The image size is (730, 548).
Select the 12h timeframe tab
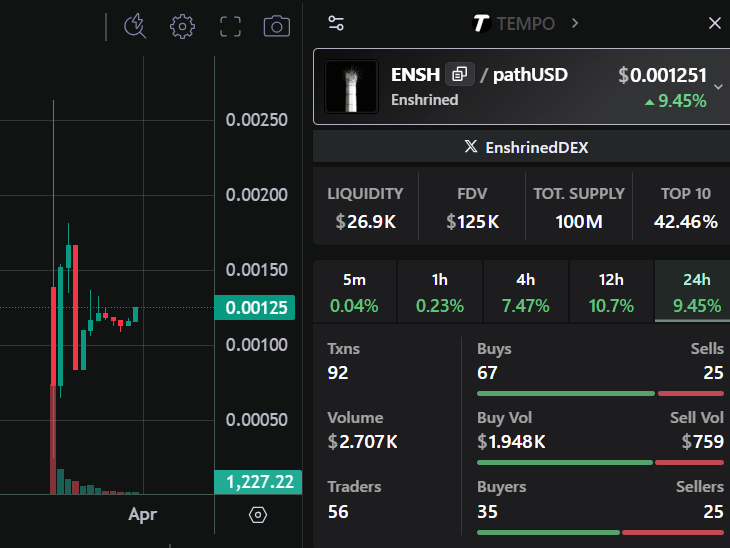point(611,291)
